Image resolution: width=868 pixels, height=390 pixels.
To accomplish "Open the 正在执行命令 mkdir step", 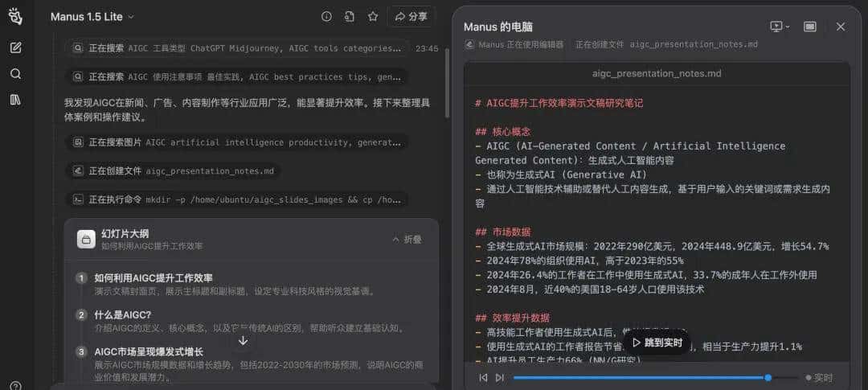I will click(x=237, y=199).
